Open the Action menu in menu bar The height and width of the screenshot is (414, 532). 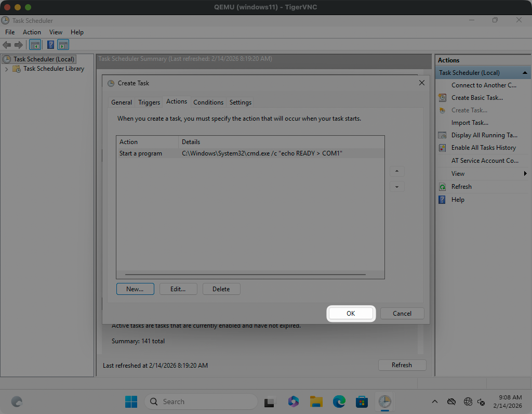point(32,32)
